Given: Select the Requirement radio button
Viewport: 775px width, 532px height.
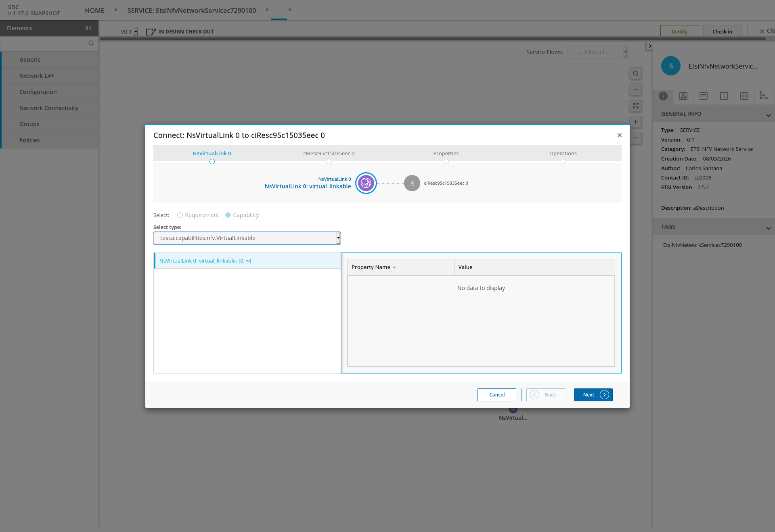Looking at the screenshot, I should pos(180,215).
